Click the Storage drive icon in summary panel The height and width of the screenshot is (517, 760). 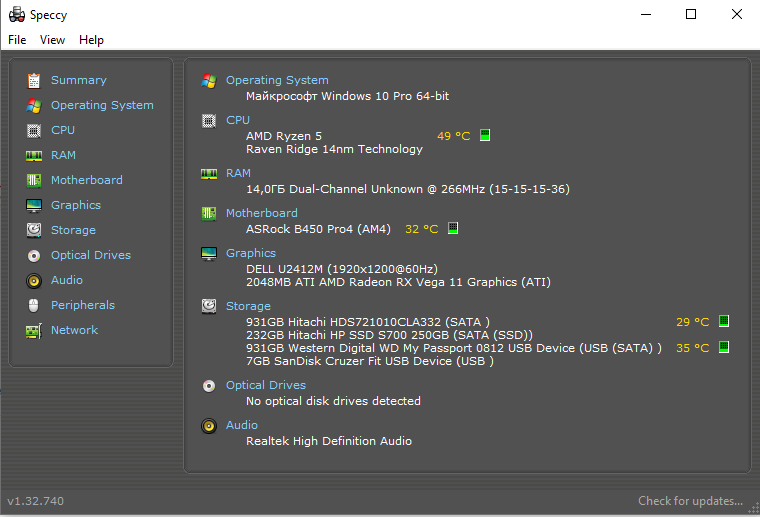(x=209, y=306)
